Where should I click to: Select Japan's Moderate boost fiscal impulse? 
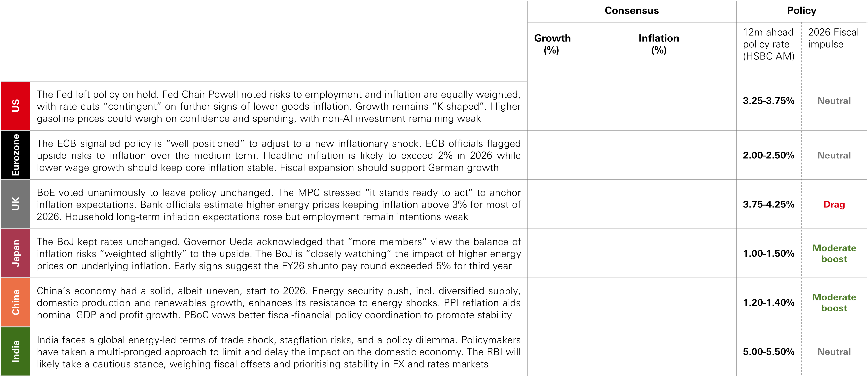click(834, 253)
